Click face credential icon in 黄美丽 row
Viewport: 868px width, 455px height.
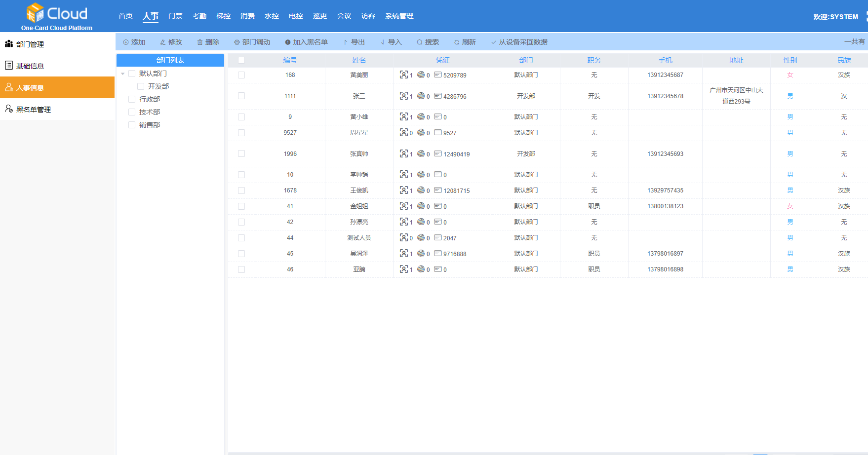[404, 75]
